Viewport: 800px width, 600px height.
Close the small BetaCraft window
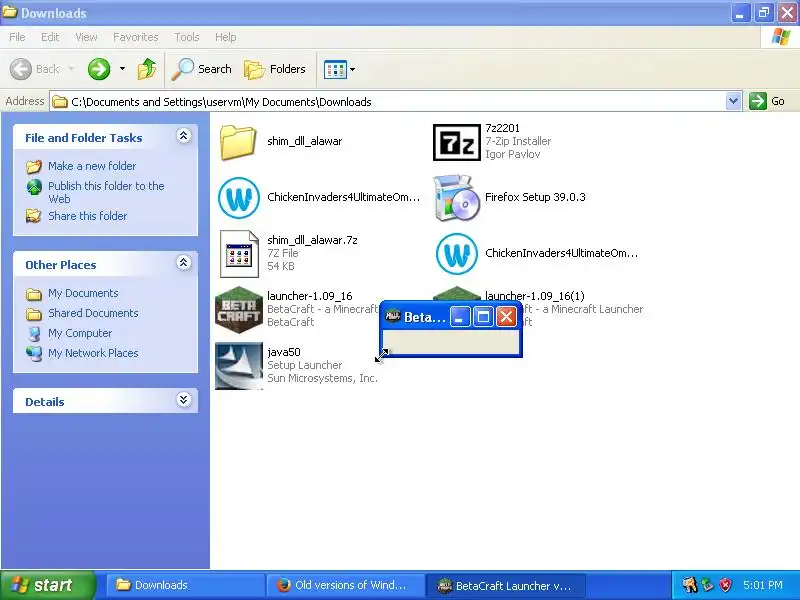(x=506, y=317)
